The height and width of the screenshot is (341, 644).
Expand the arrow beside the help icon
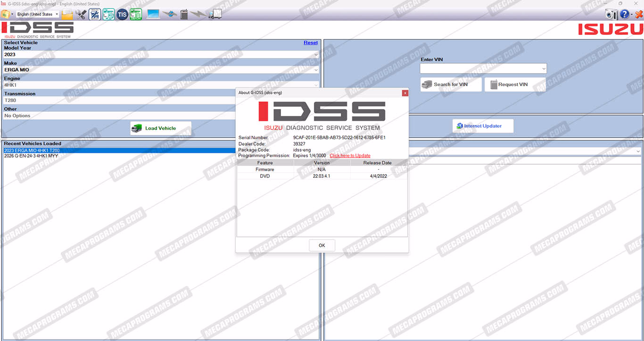click(x=632, y=15)
